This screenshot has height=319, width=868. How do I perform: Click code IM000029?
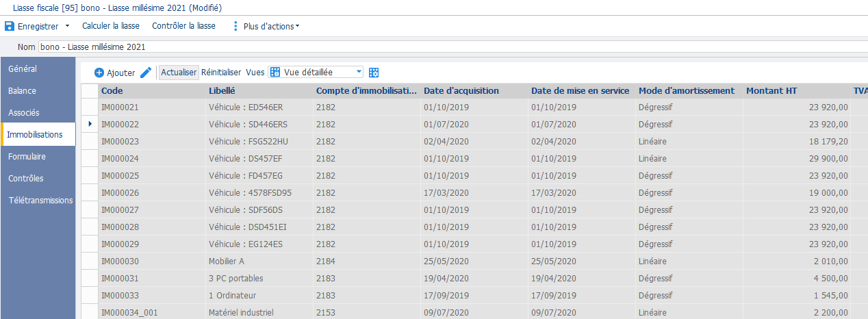[120, 244]
